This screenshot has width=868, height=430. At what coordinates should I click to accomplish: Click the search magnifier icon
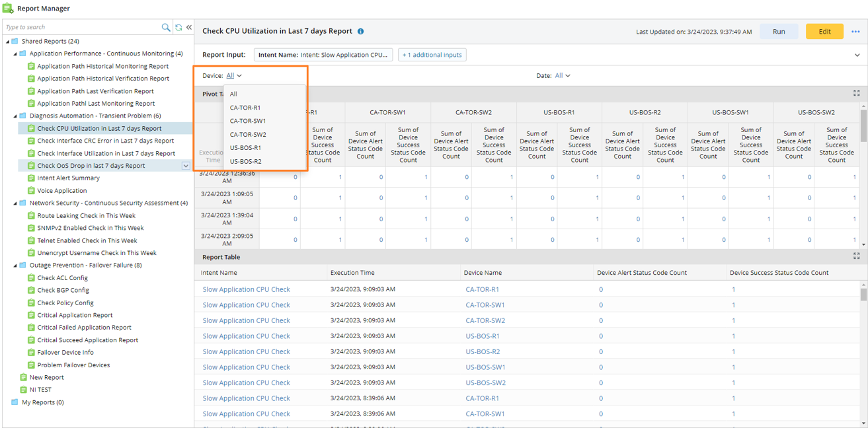[166, 27]
